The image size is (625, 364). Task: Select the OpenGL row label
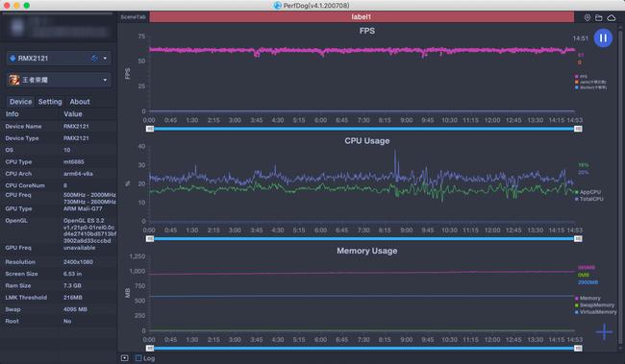coord(16,221)
